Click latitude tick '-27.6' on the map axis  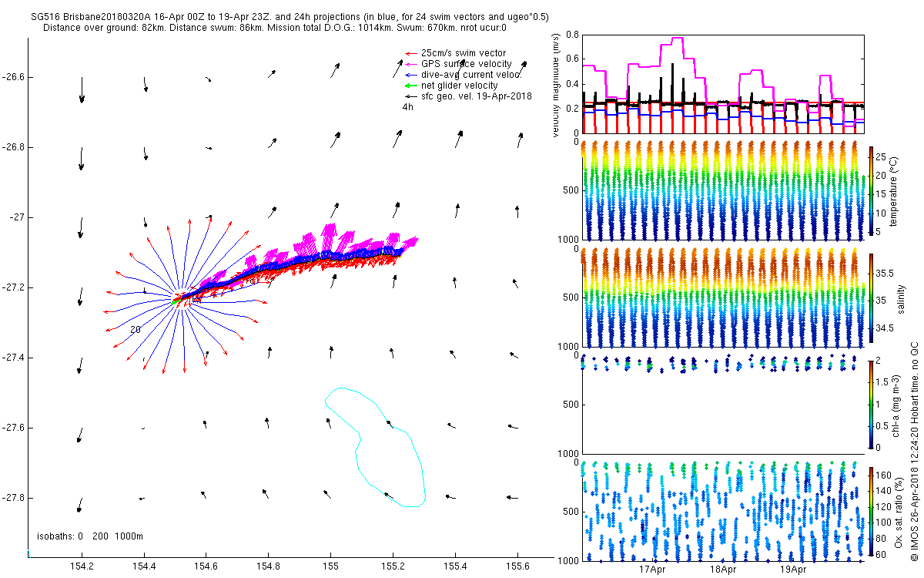tap(13, 428)
